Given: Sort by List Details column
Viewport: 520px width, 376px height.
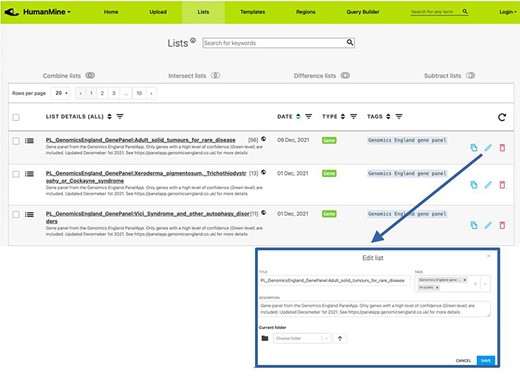Looking at the screenshot, I should [109, 116].
